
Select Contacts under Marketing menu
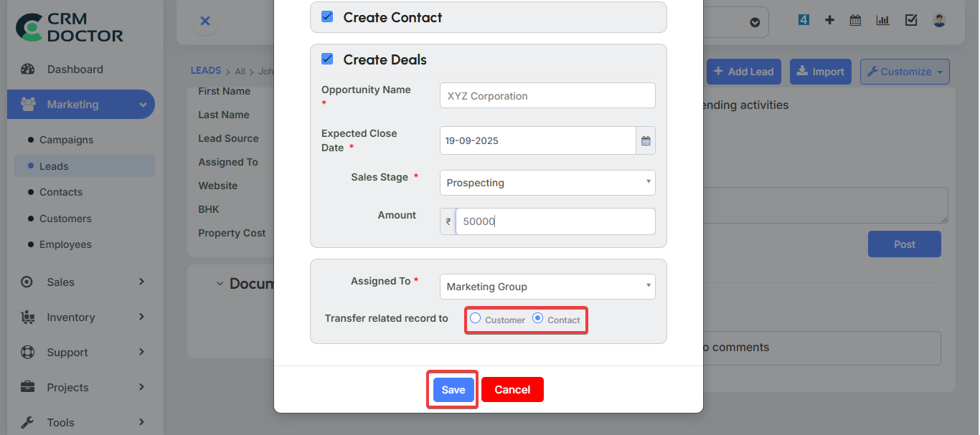[60, 192]
